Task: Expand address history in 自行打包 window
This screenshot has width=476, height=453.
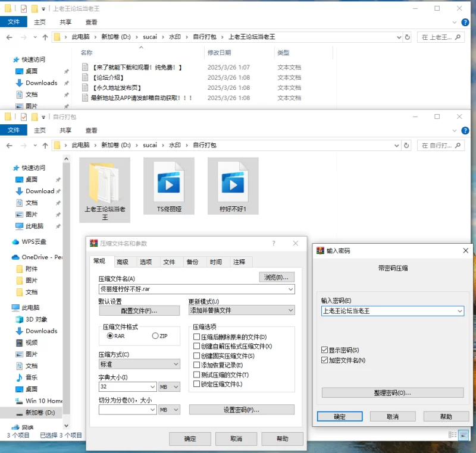Action: pos(396,146)
